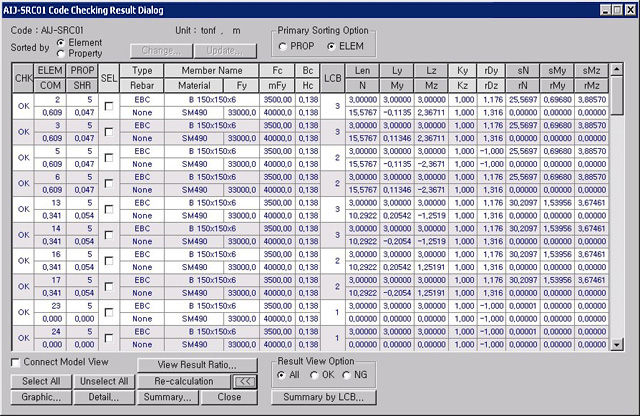Sort by Property radio option

62,52
